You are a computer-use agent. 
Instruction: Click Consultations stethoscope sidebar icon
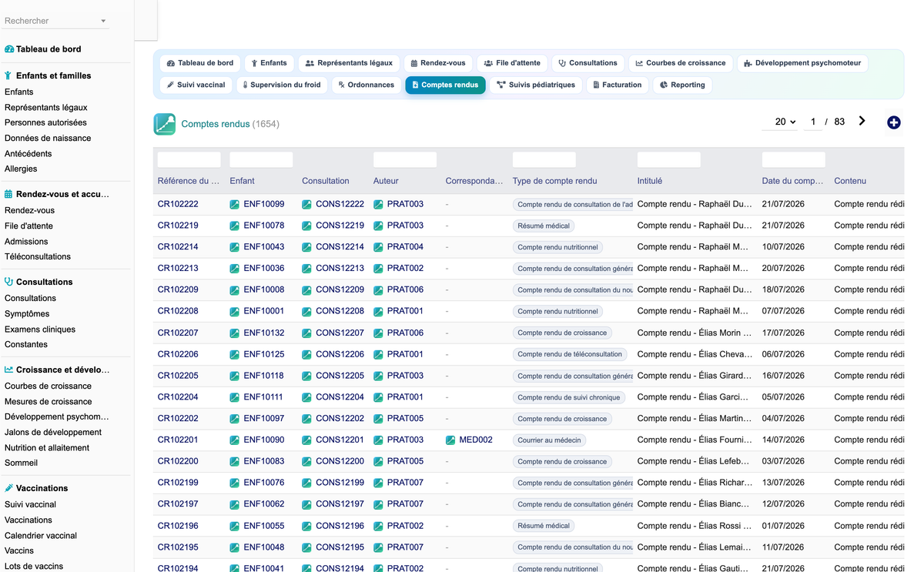tap(8, 282)
